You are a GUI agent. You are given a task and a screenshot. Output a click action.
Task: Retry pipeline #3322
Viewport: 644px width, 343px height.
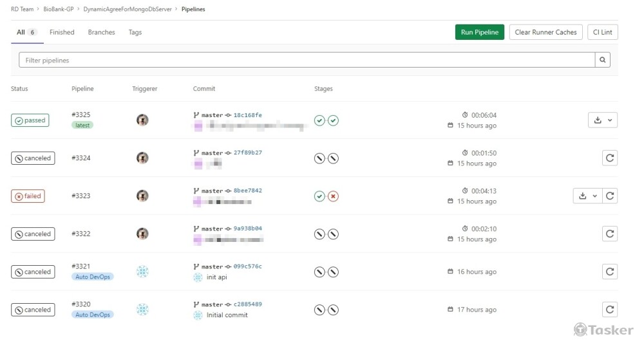pyautogui.click(x=609, y=234)
